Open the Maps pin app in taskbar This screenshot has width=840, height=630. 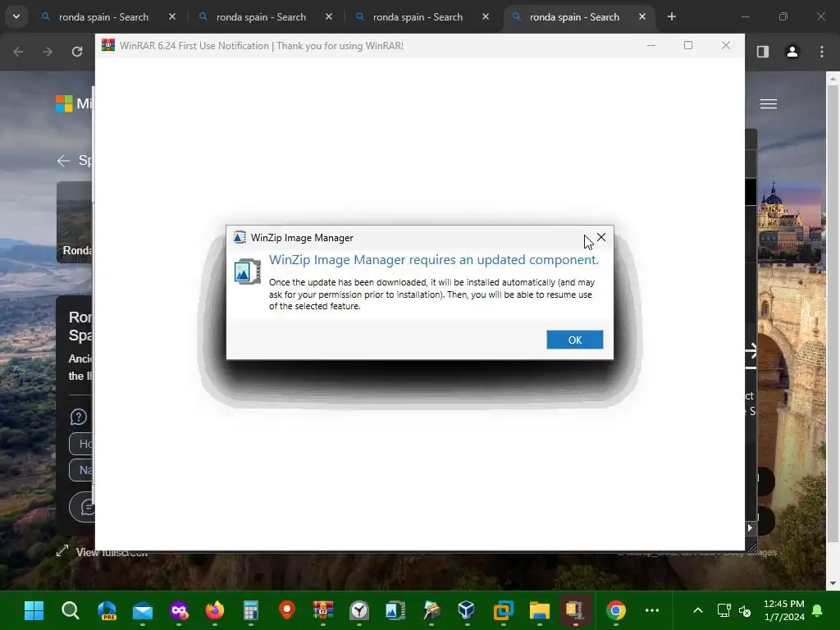click(286, 610)
